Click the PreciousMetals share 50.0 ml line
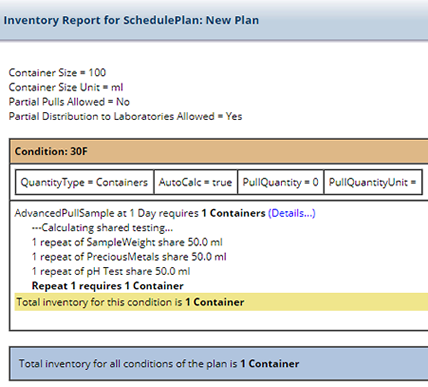Image resolution: width=428 pixels, height=387 pixels. tap(129, 257)
